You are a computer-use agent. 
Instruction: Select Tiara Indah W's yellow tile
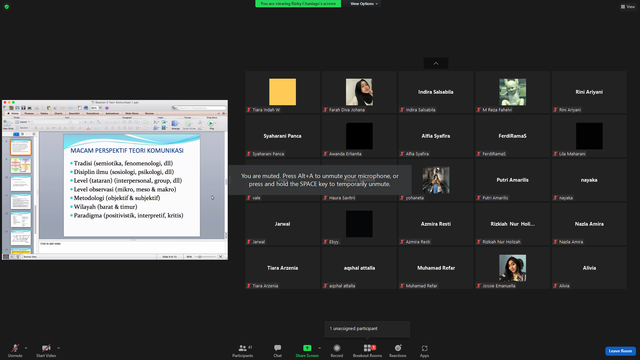pos(282,92)
